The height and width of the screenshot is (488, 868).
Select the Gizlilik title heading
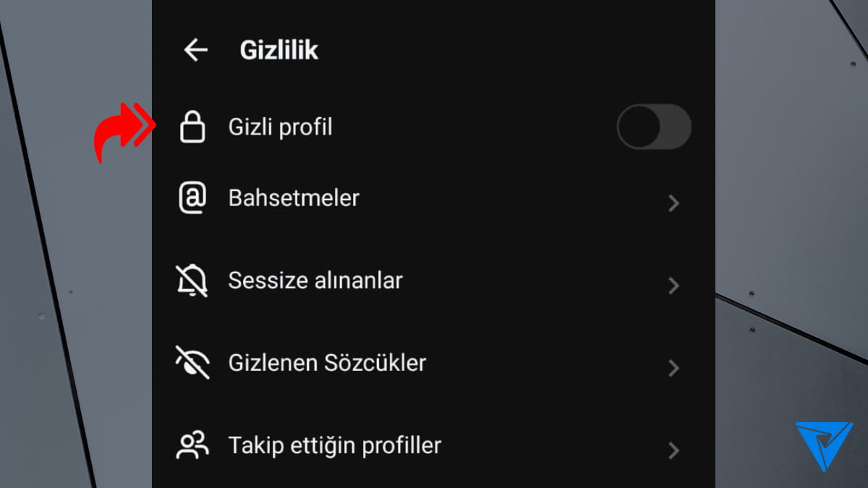pyautogui.click(x=279, y=49)
